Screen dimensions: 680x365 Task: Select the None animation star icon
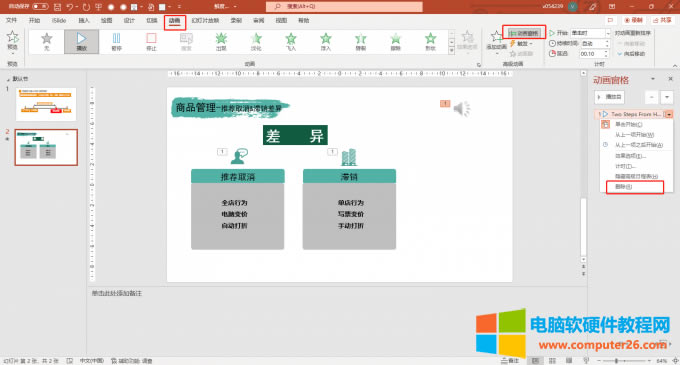pos(46,42)
